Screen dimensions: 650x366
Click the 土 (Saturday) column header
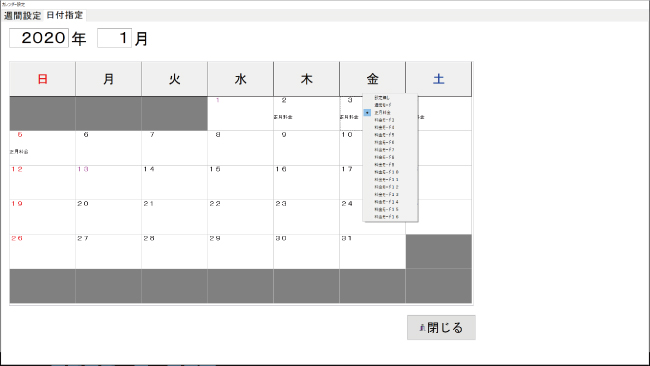click(439, 79)
